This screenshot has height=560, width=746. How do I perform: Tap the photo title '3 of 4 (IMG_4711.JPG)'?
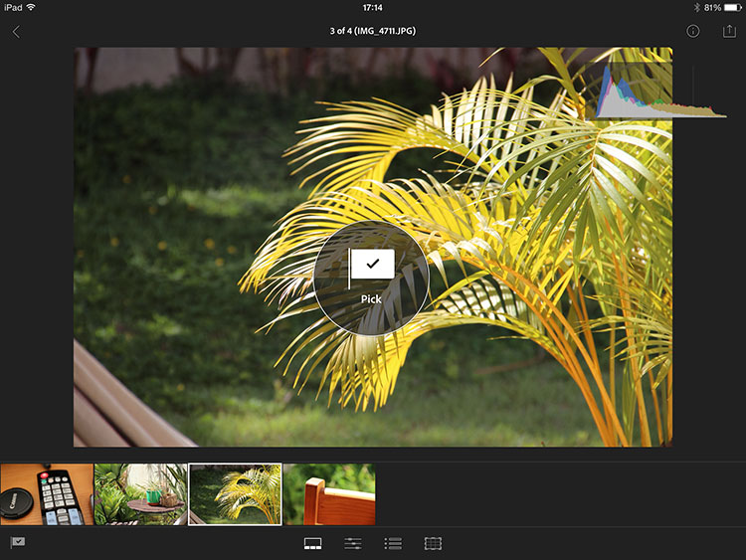point(372,32)
